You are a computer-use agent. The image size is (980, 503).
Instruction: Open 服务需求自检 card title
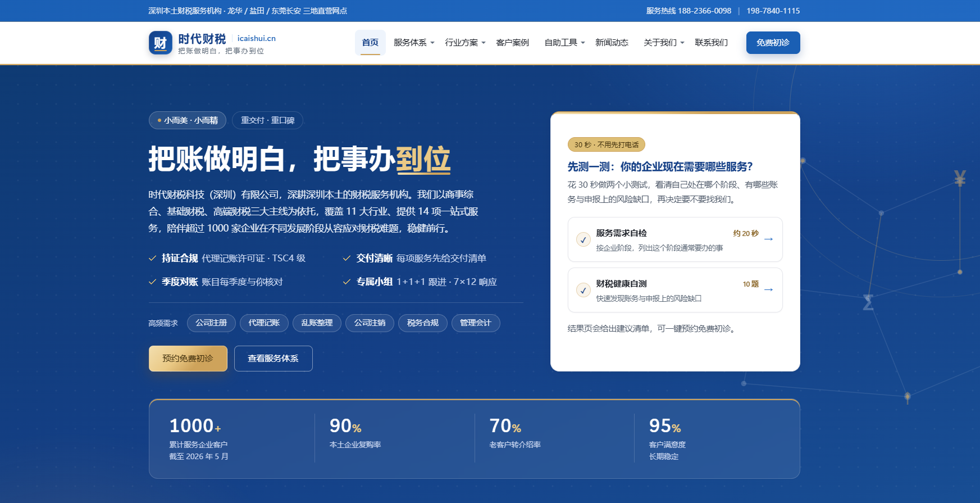pyautogui.click(x=622, y=233)
